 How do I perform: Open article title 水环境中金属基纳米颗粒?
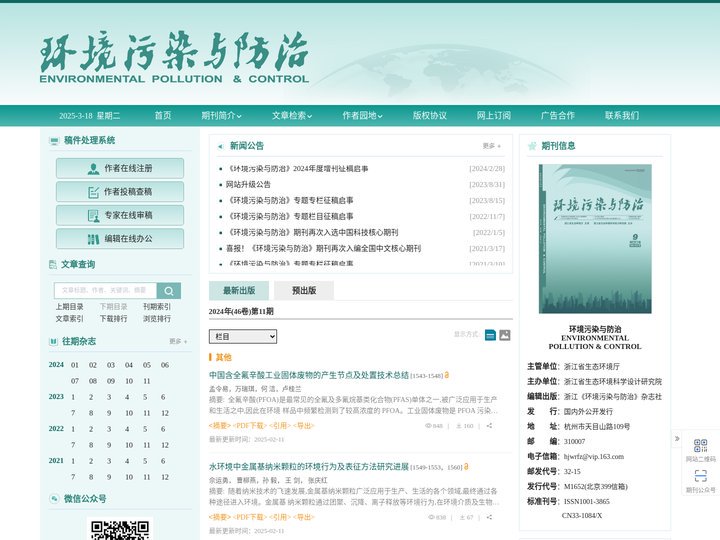tap(309, 467)
